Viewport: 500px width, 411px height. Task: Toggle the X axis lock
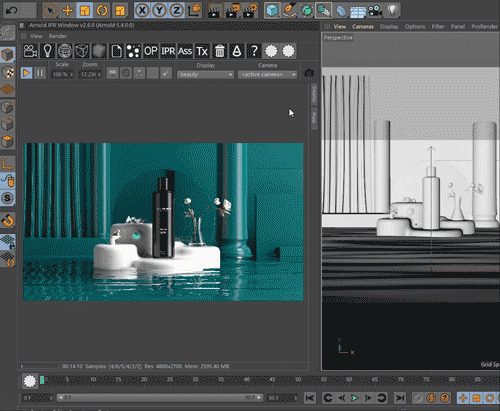point(142,11)
